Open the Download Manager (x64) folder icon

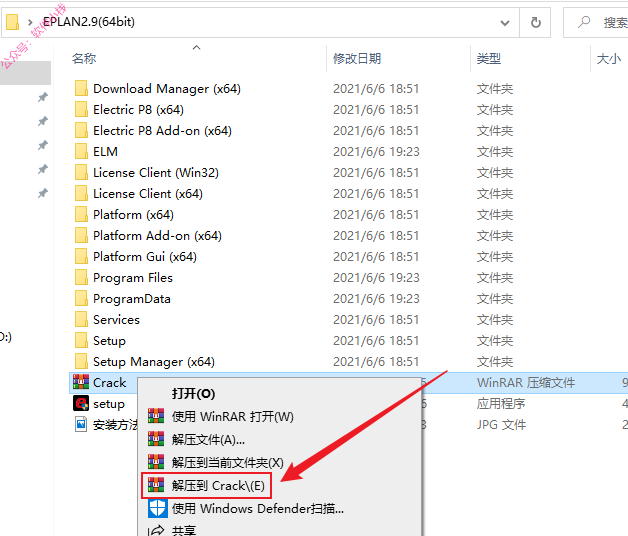[81, 89]
